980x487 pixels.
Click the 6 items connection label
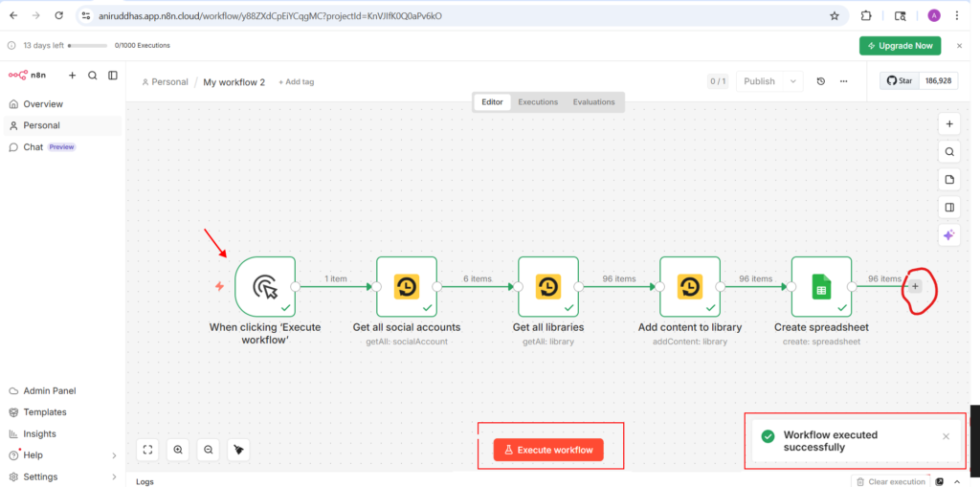pos(477,278)
